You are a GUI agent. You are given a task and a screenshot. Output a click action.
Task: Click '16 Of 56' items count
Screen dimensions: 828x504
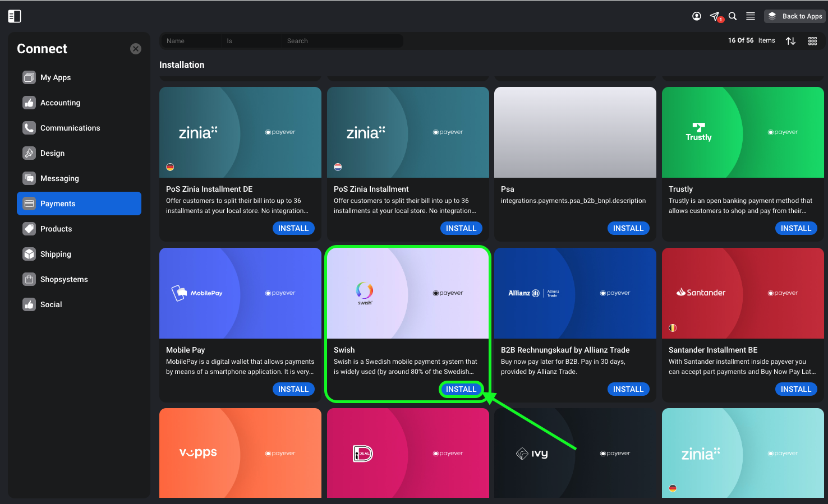click(x=740, y=40)
